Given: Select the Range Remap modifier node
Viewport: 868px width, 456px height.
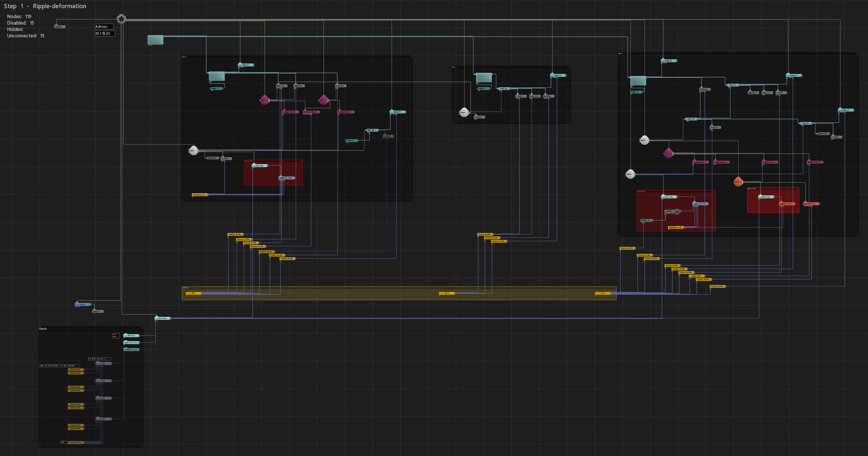Looking at the screenshot, I should click(x=697, y=276).
